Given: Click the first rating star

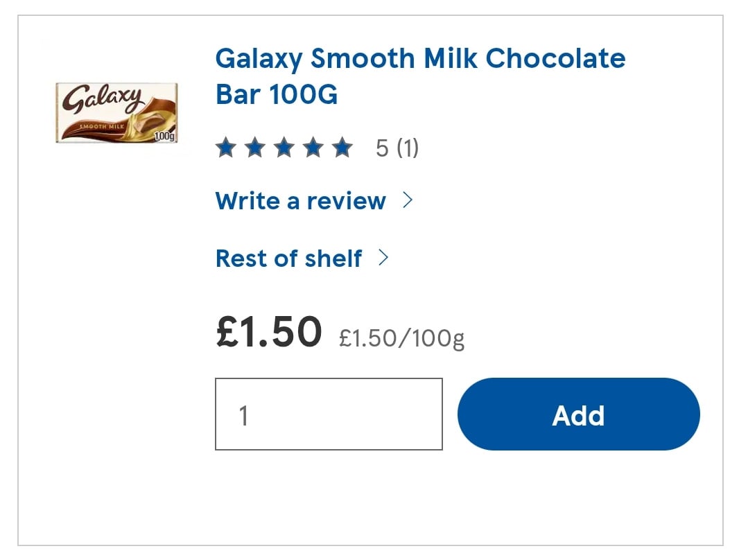Looking at the screenshot, I should [226, 148].
